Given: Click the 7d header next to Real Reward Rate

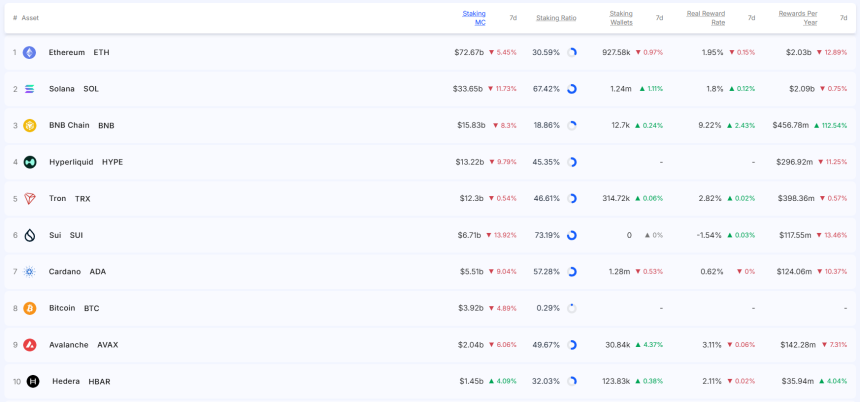Looking at the screenshot, I should click(x=751, y=18).
